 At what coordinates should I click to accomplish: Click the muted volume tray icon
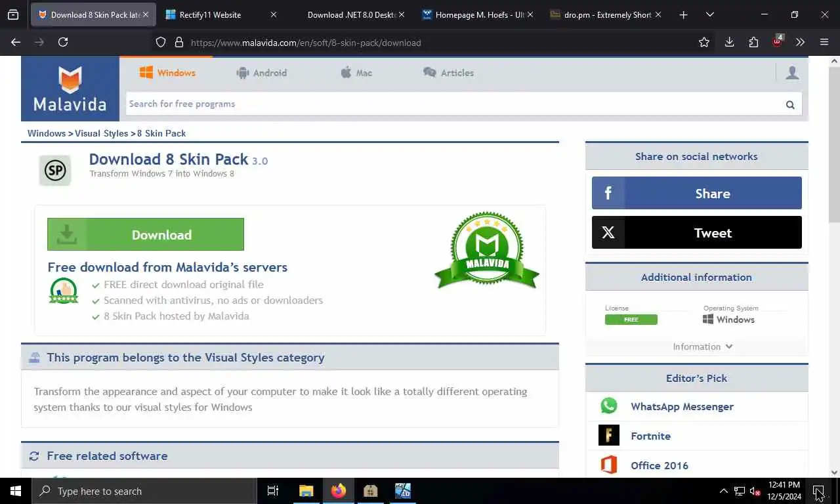[x=755, y=491]
